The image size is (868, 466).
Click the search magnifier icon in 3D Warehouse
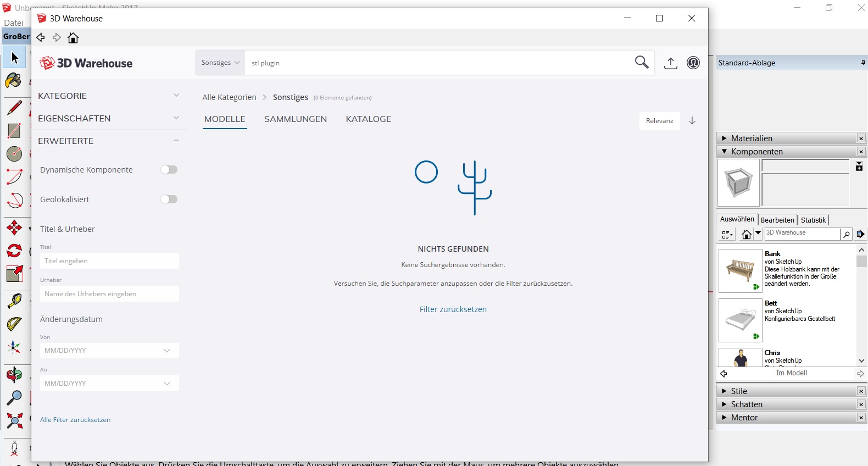[x=642, y=62]
